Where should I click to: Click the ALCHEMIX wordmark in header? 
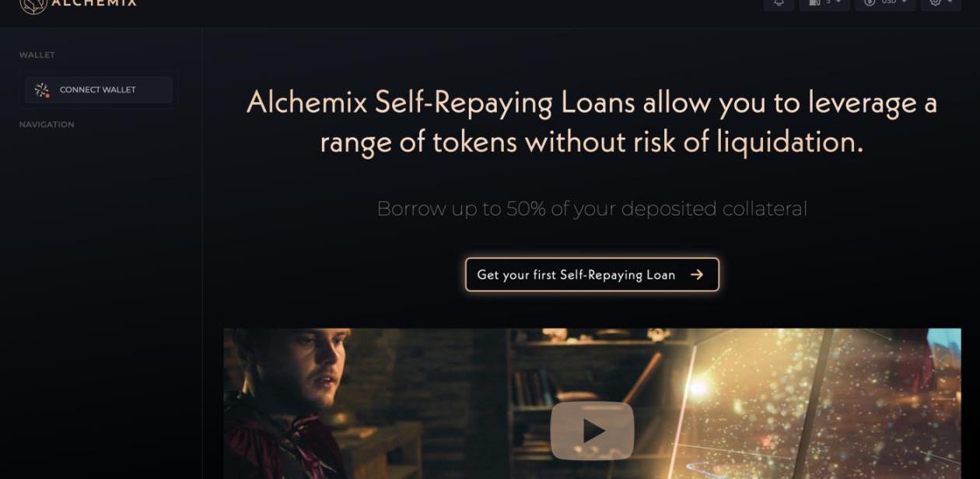click(x=94, y=3)
